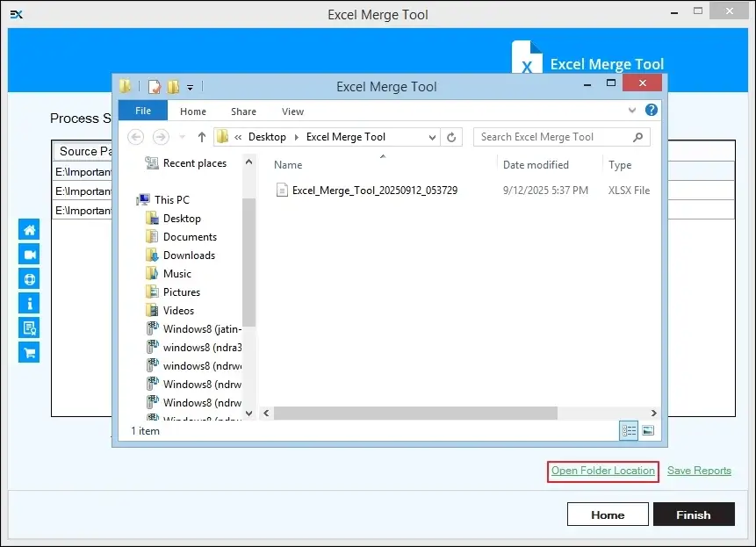Select the Home icon in the left sidebar
This screenshot has width=756, height=547.
point(29,228)
